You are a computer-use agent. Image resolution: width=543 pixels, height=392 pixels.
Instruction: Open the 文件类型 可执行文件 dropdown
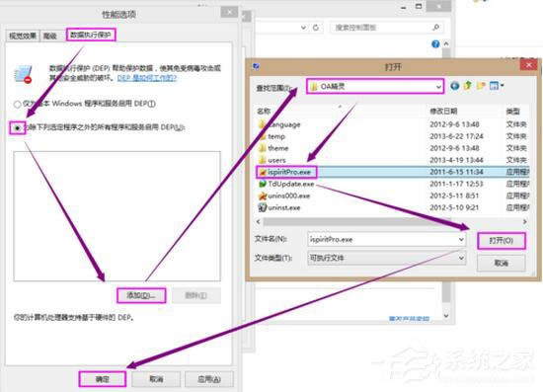(x=386, y=258)
